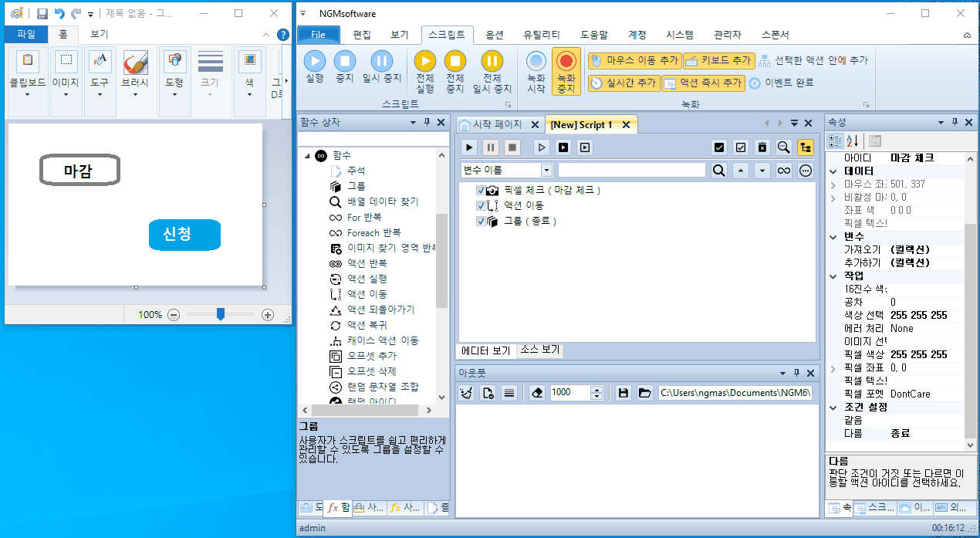This screenshot has width=980, height=538.
Task: Open the 편집 ribbon tab
Action: tap(362, 35)
